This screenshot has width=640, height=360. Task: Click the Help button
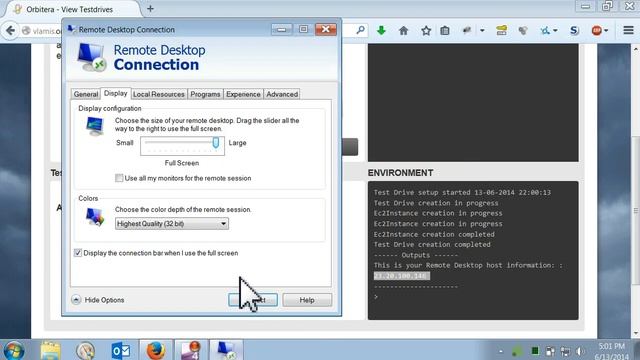(307, 300)
